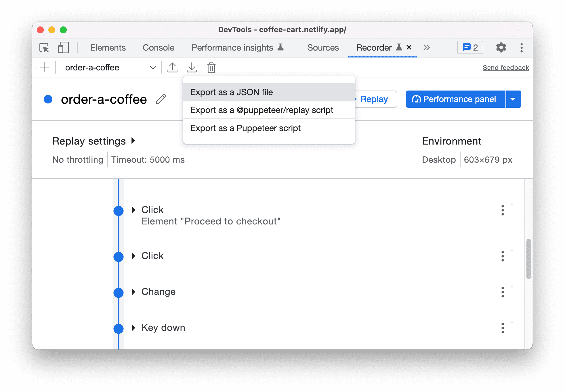This screenshot has width=565, height=392.
Task: Click three-dot menu on Key down step
Action: click(x=502, y=328)
